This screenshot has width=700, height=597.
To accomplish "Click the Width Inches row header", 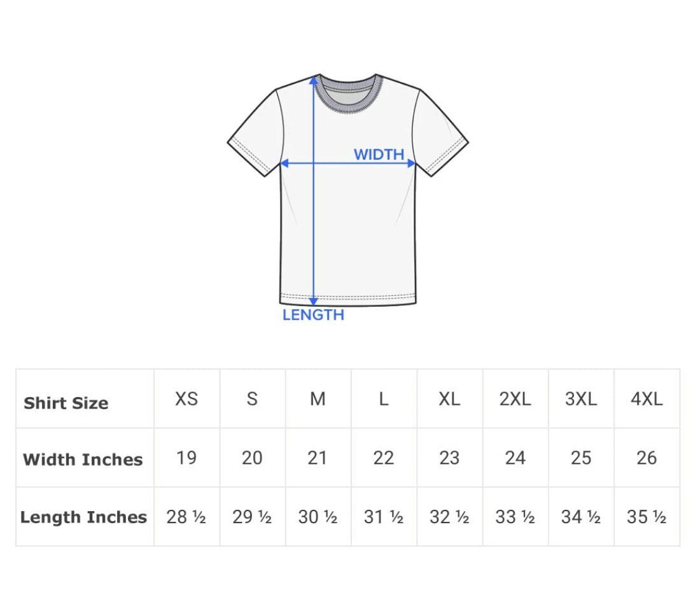I will click(x=83, y=460).
